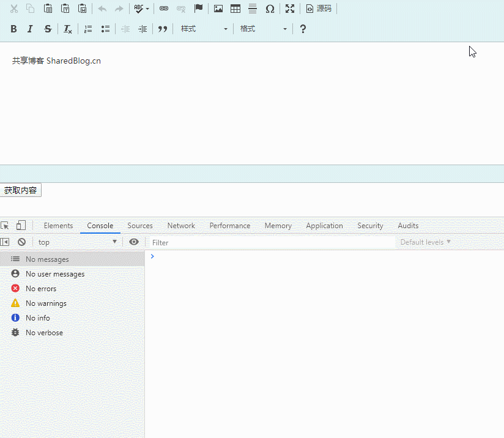This screenshot has width=504, height=438.
Task: Open the Audits tab
Action: coord(408,226)
